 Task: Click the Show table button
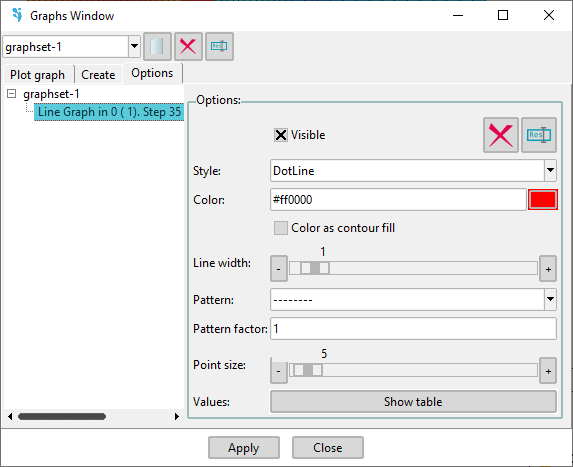[x=413, y=402]
